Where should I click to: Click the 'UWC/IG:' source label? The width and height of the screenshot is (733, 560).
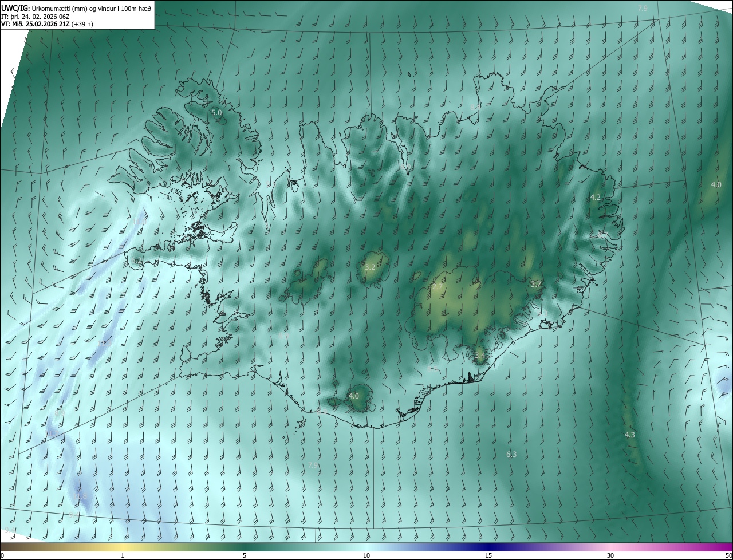pos(17,8)
